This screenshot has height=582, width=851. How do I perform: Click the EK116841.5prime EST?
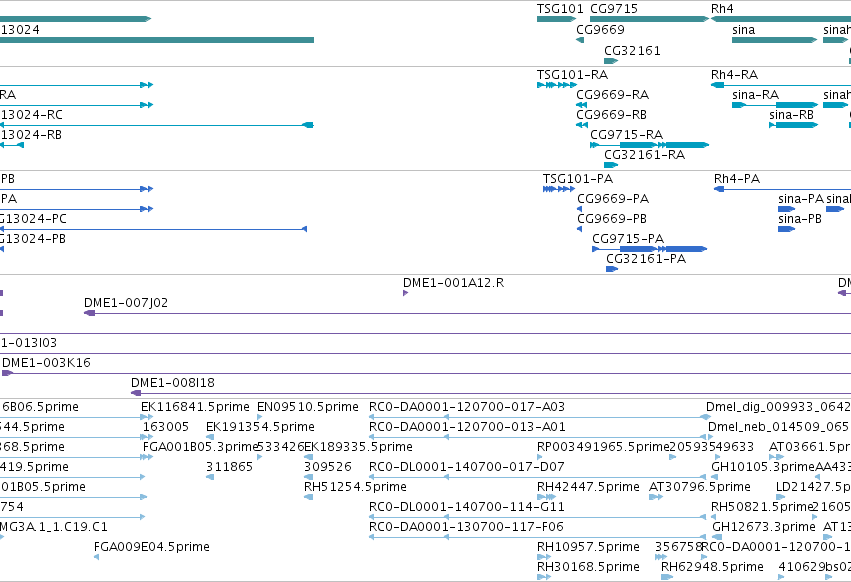(147, 417)
